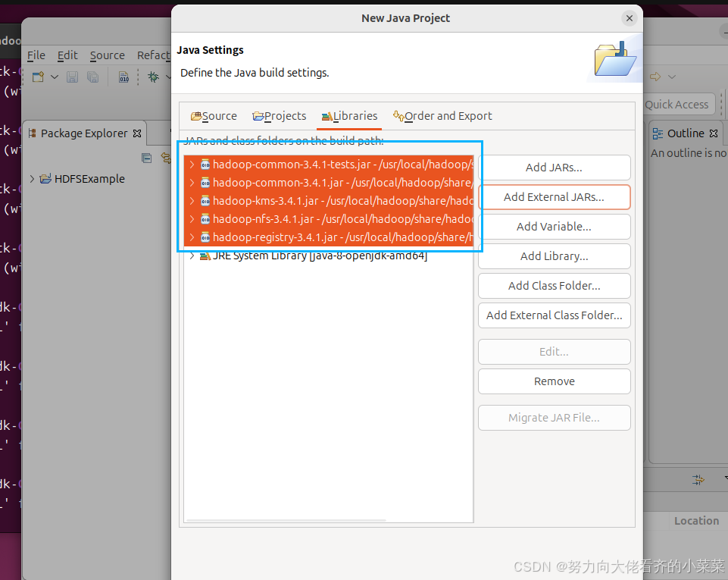The image size is (728, 580).
Task: Click the Save All toolbar icon
Action: [92, 77]
